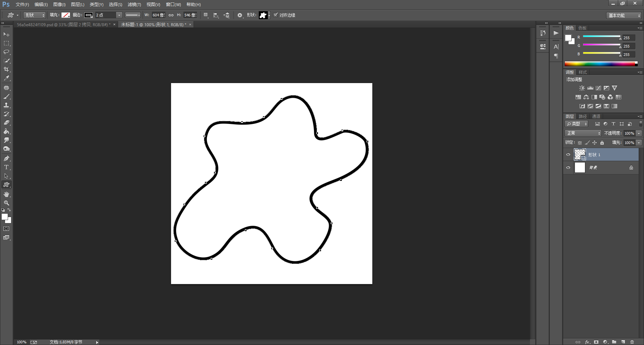
Task: Hide the 背景 layer
Action: point(568,167)
